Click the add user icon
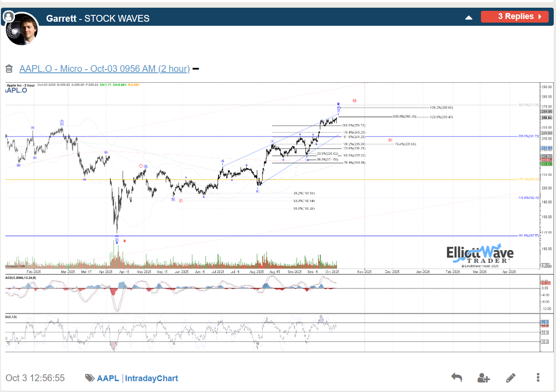Viewport: 556px width, 392px height. click(484, 378)
